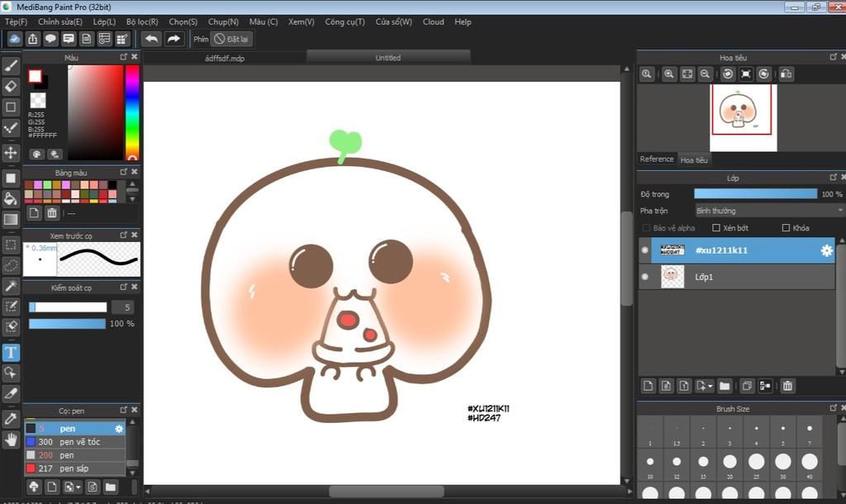
Task: Detach the Kiểm soát cọ panel
Action: point(124,287)
